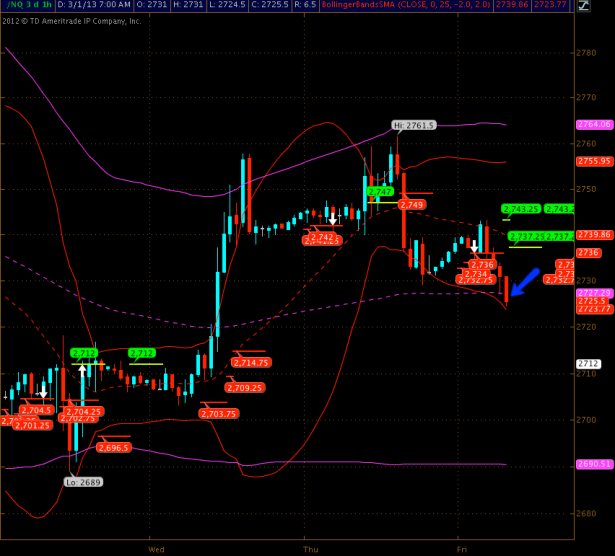Screen dimensions: 615x556
Task: Select the 2755.95 red axis label
Action: pyautogui.click(x=594, y=161)
